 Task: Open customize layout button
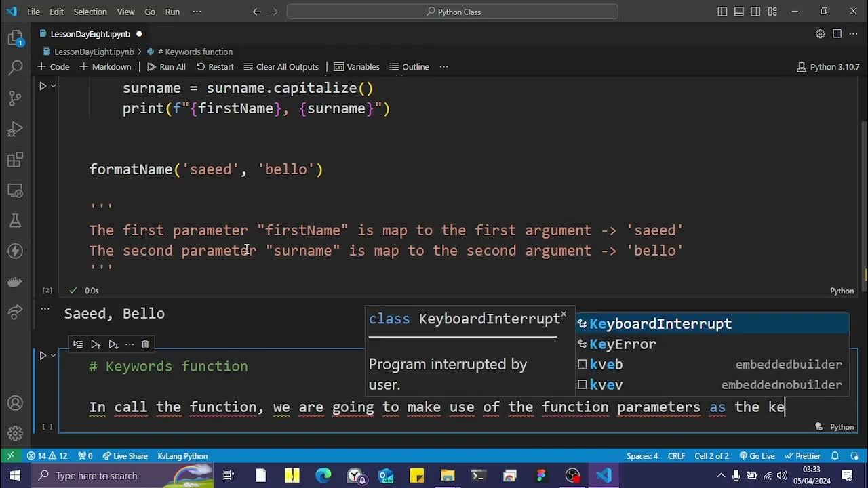coord(772,12)
